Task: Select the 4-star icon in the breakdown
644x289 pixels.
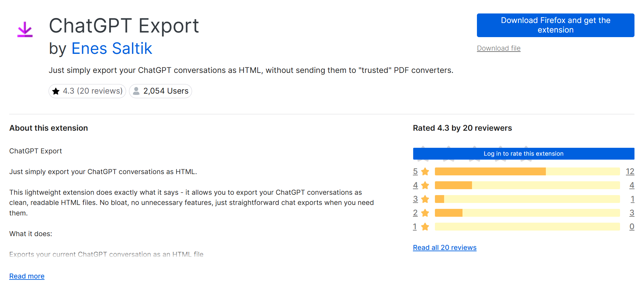Action: [425, 185]
